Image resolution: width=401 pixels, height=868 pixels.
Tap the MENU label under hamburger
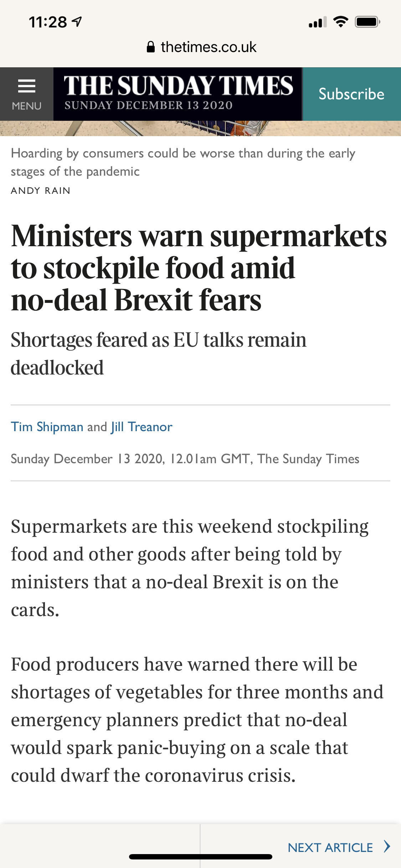(x=27, y=106)
